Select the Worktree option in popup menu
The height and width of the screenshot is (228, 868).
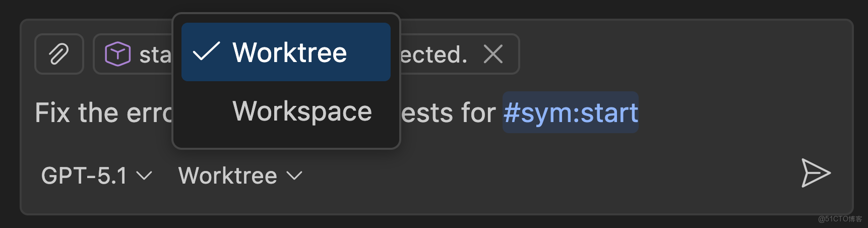point(289,52)
